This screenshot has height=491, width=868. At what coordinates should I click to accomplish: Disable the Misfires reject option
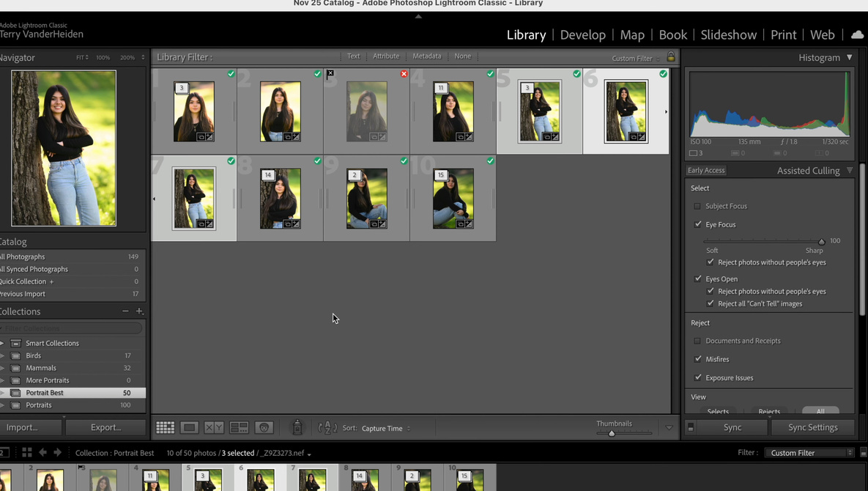pos(698,359)
